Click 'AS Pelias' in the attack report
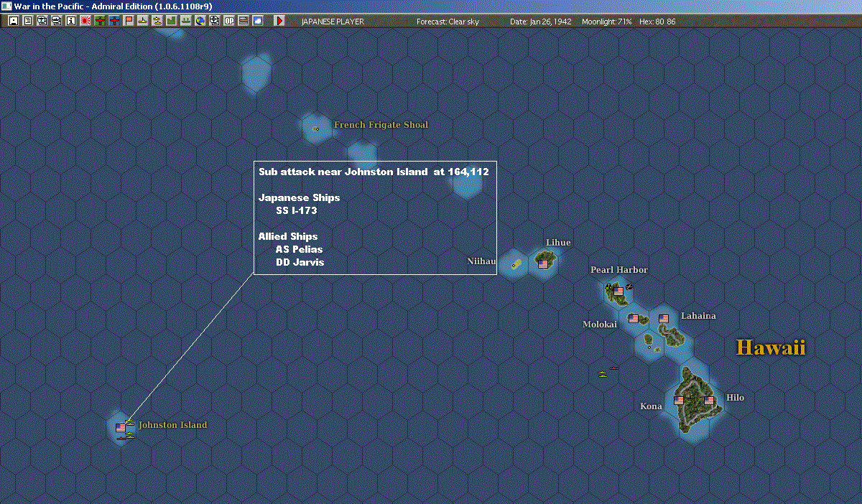Image resolution: width=862 pixels, height=504 pixels. [299, 250]
